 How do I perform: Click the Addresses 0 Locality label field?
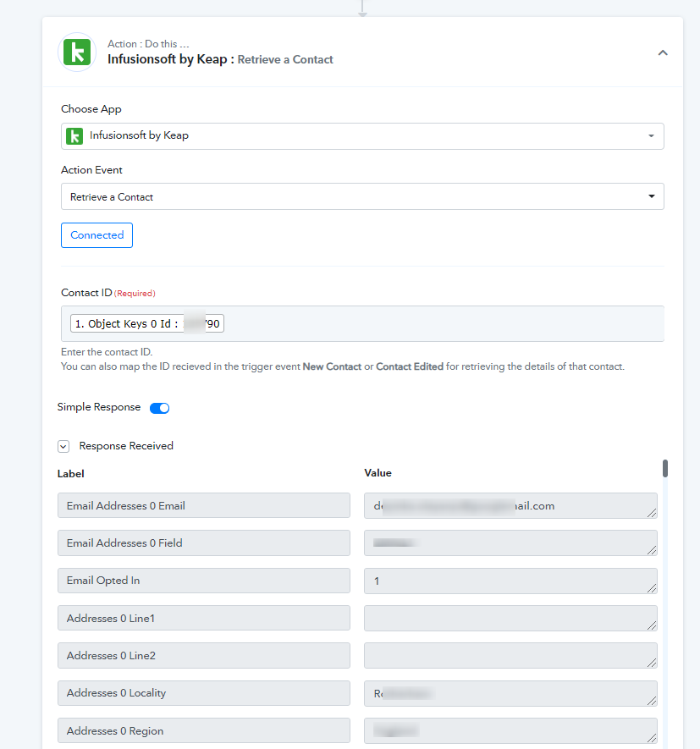204,693
